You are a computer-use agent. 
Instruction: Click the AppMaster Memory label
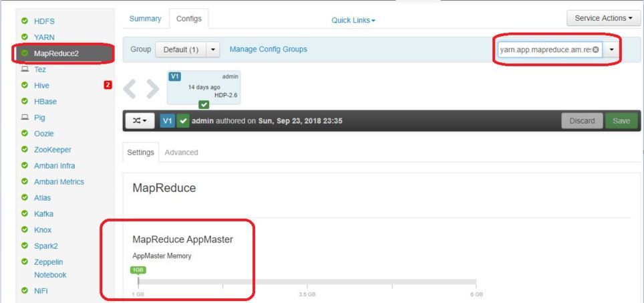click(x=162, y=256)
